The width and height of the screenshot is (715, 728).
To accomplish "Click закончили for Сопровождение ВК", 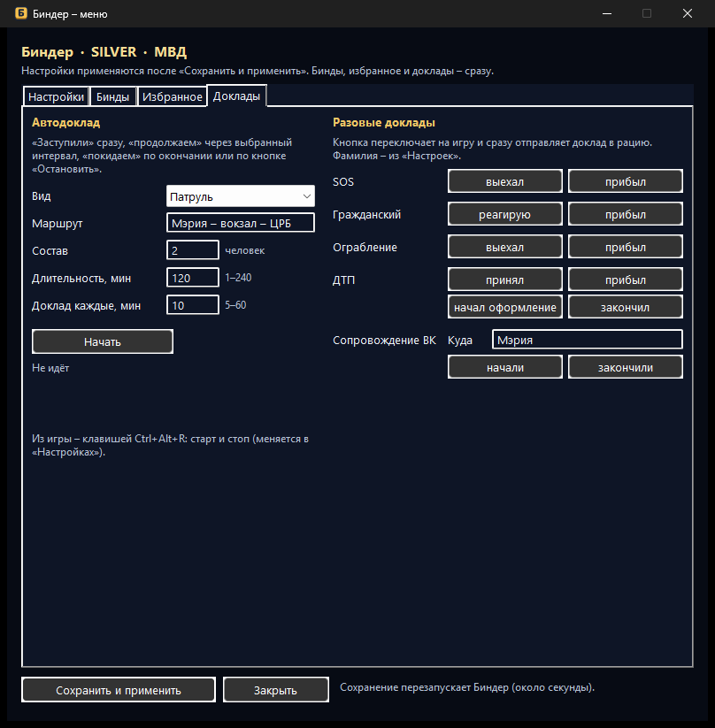I will [x=626, y=367].
